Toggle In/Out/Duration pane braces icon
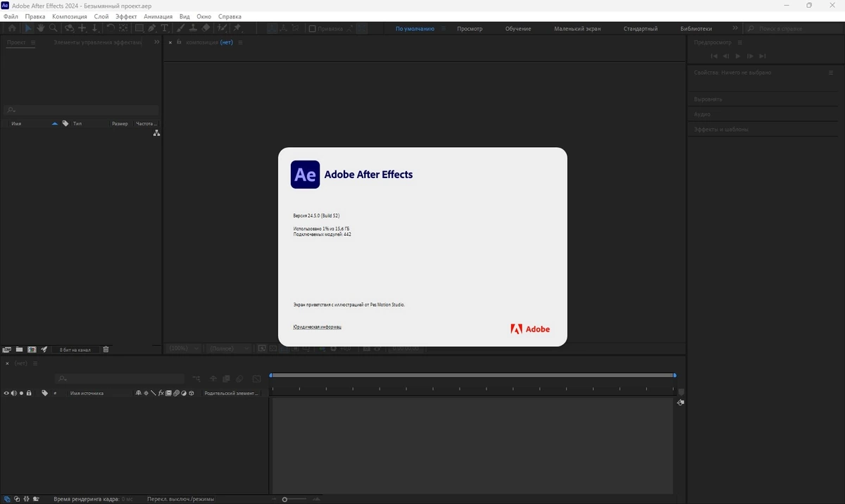 [26, 498]
